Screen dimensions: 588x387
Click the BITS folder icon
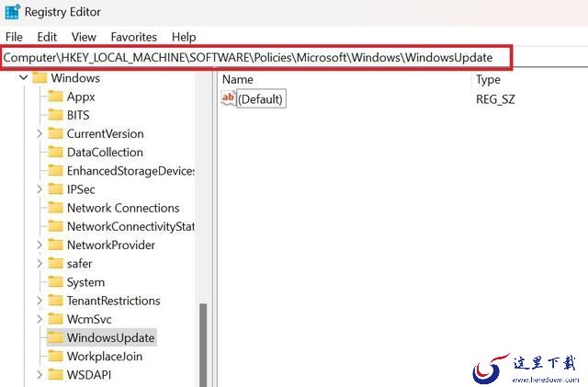(x=55, y=115)
